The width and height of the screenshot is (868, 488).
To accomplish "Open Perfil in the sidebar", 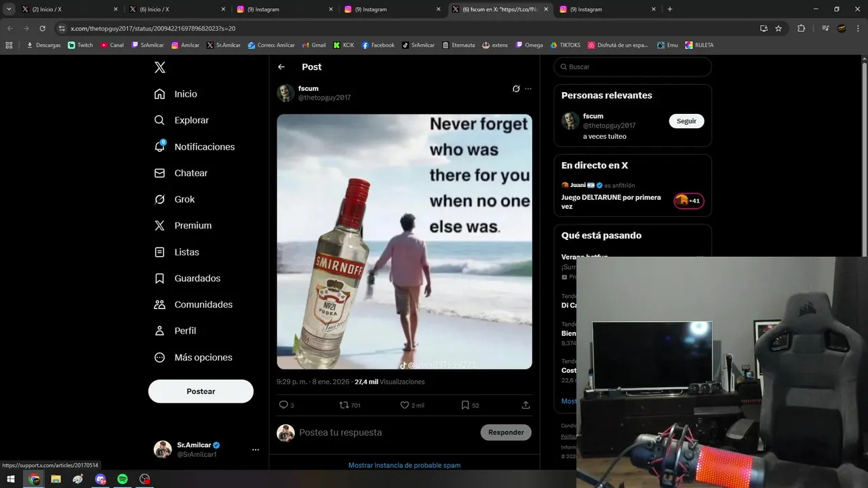I will click(175, 331).
